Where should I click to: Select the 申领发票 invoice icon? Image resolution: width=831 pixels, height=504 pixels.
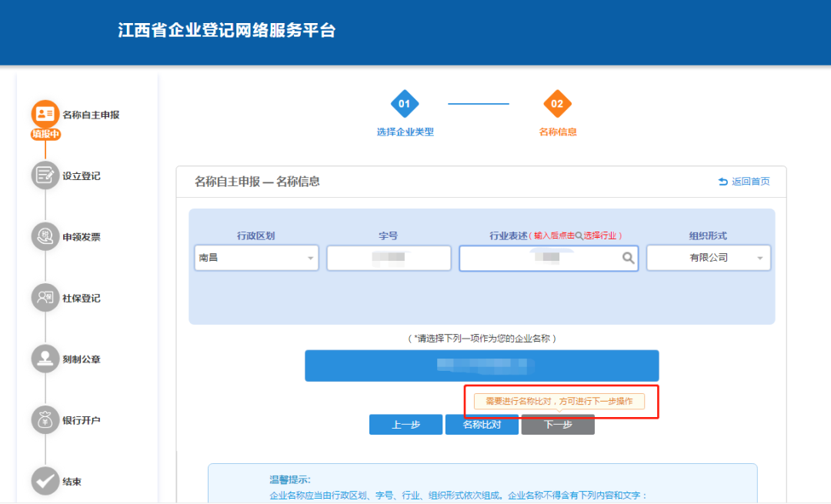(45, 236)
